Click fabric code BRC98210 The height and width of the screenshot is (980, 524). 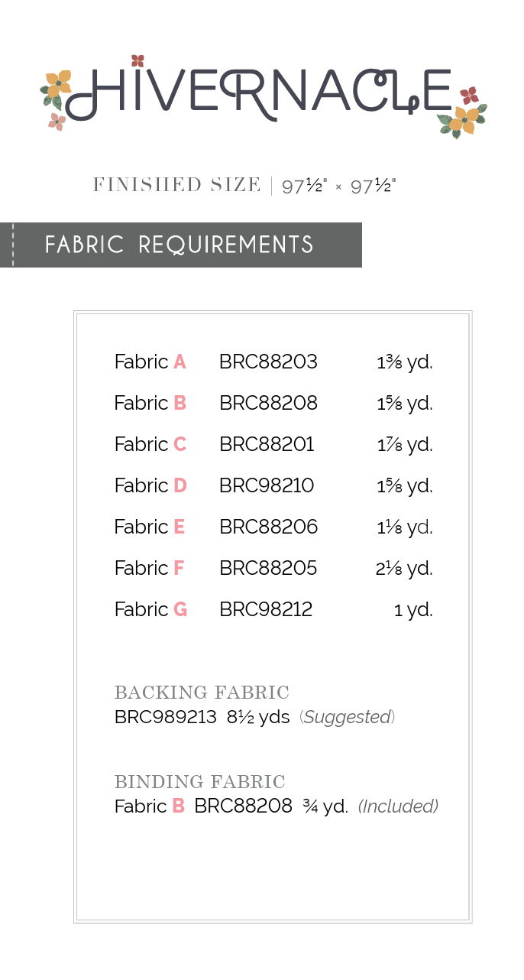[267, 485]
